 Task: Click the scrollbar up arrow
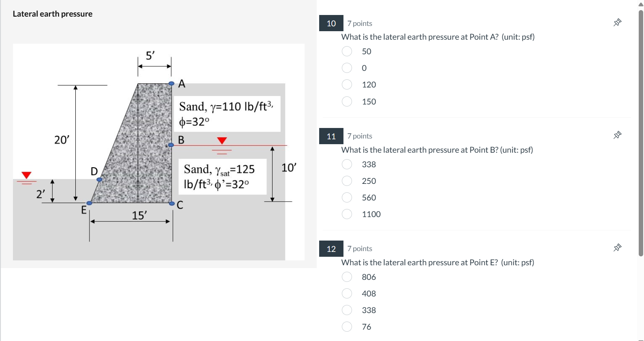click(640, 3)
